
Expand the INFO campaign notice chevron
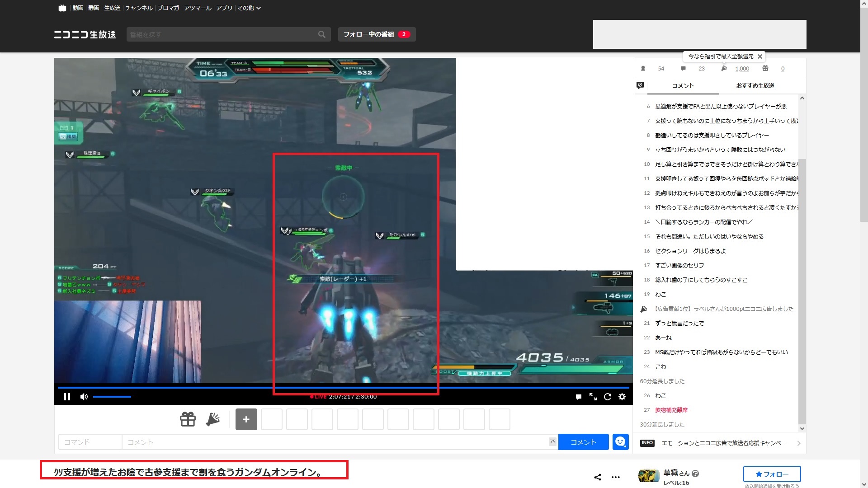[x=799, y=443]
